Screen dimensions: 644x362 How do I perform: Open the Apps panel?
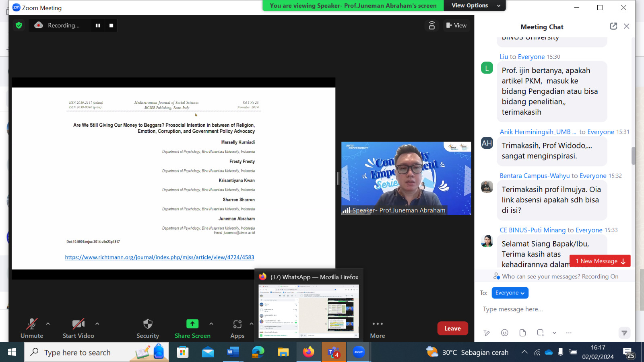(237, 329)
